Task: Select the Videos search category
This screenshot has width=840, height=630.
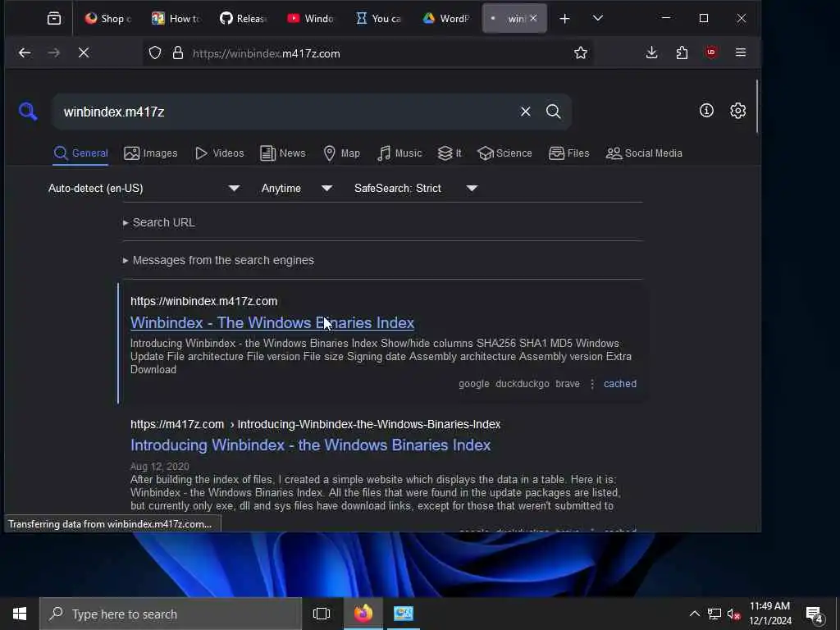Action: pyautogui.click(x=220, y=153)
